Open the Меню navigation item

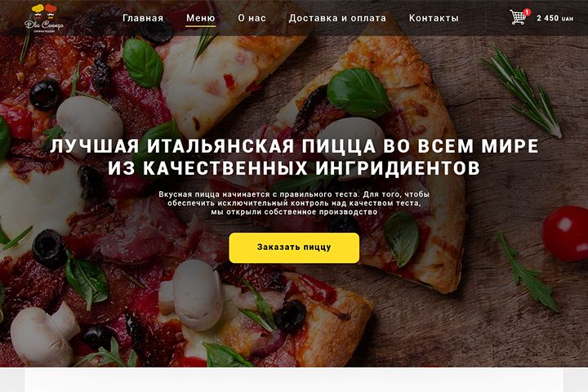pos(201,18)
